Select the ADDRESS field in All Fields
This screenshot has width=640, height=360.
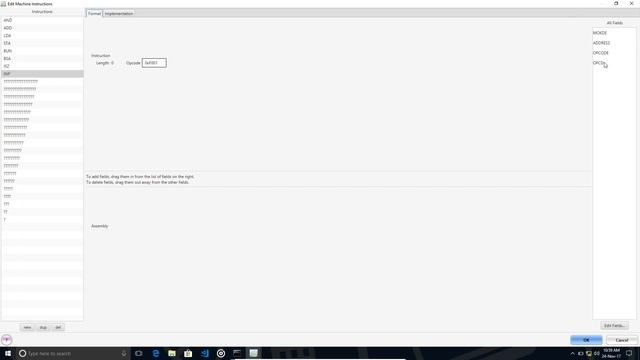tap(602, 43)
